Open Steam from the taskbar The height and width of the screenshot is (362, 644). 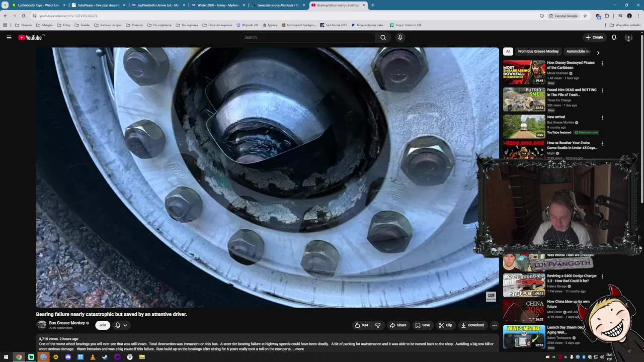[x=105, y=357]
